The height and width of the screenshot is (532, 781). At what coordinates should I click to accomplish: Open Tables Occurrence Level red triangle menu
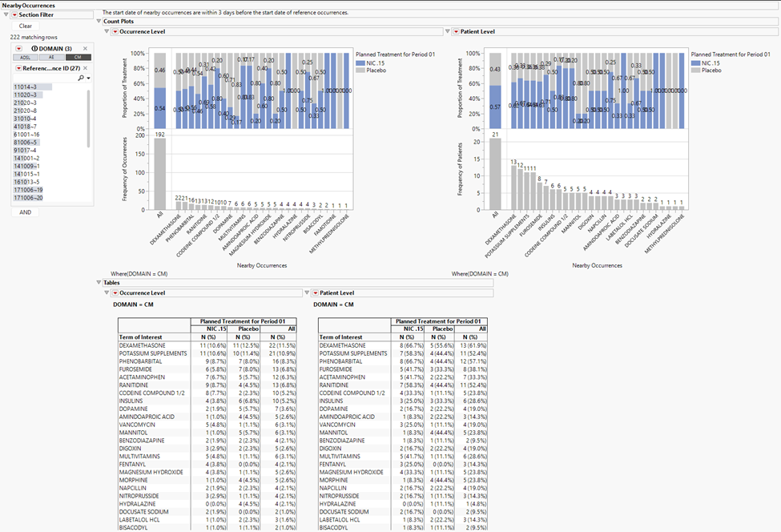pyautogui.click(x=115, y=293)
